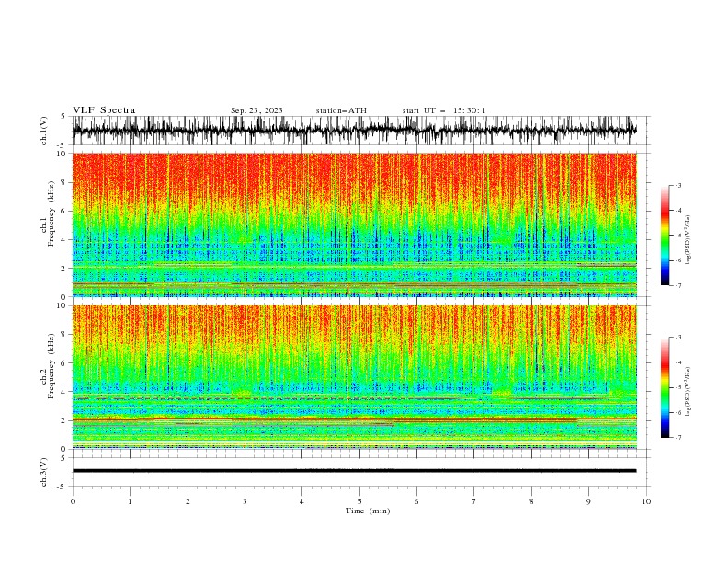Click the ch.3 flat black waveform trace
Viewport: 728px width, 563px height.
pos(354,471)
